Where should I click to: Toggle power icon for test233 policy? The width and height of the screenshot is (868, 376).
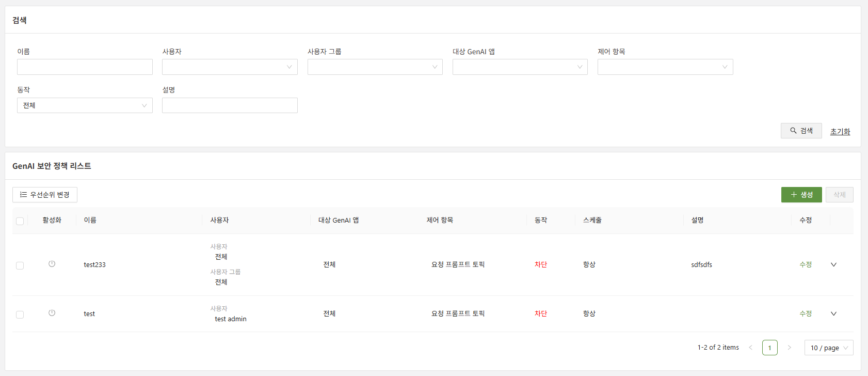pos(52,264)
